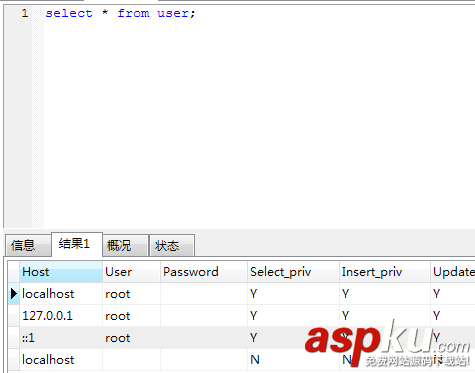Image resolution: width=475 pixels, height=373 pixels.
Task: Open the 状态 tab
Action: [172, 246]
